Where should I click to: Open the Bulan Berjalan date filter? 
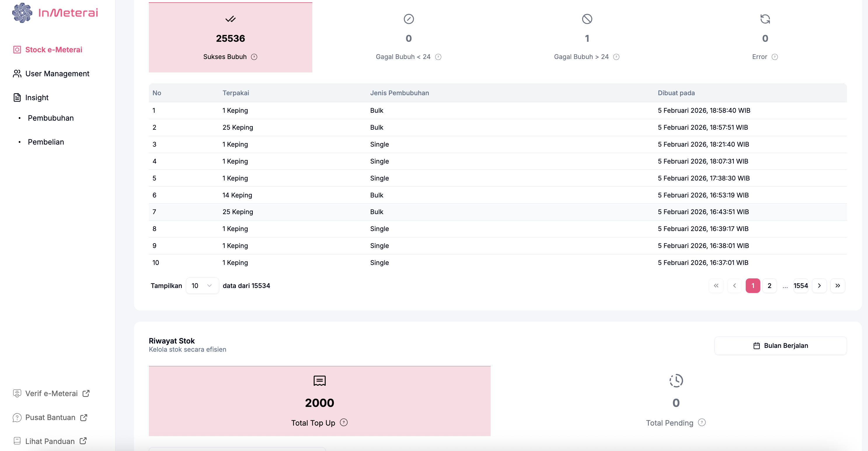[780, 346]
